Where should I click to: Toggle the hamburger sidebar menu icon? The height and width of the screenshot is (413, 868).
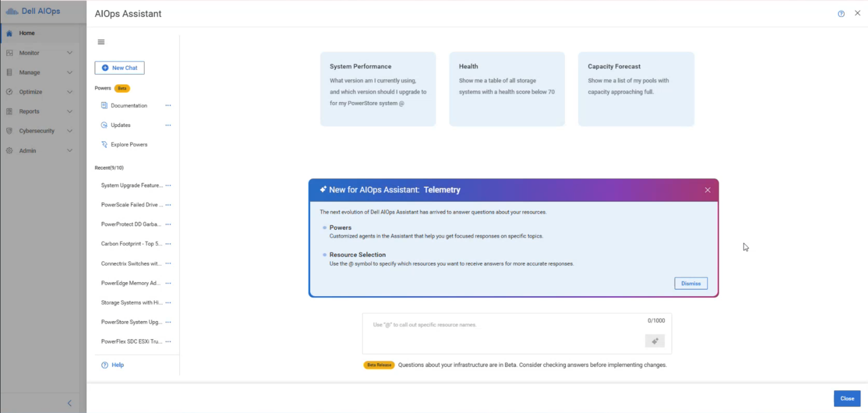tap(101, 42)
